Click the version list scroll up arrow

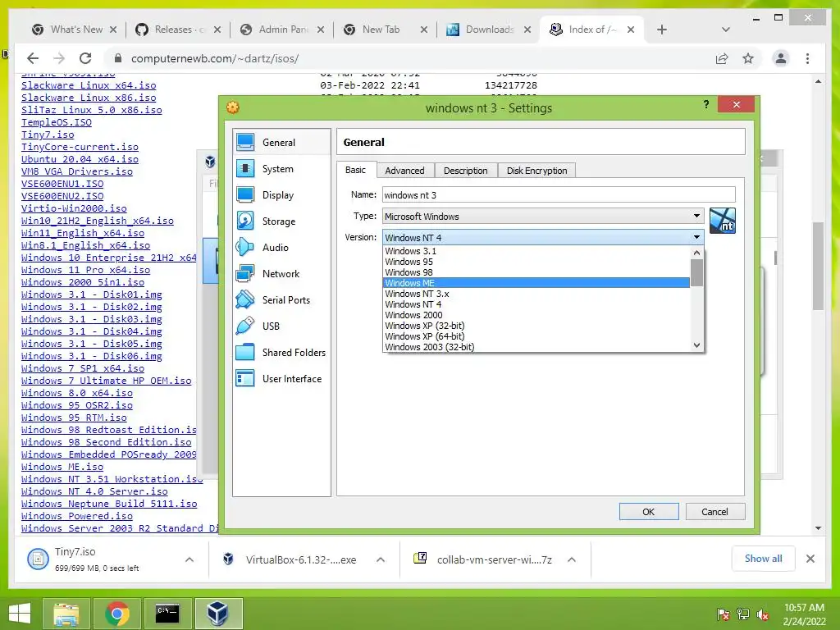[x=696, y=253]
